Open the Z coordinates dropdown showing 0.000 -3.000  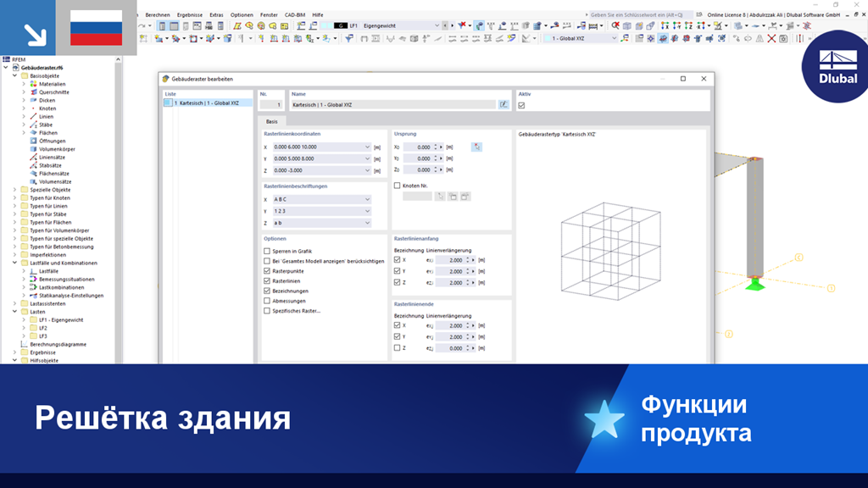[367, 170]
